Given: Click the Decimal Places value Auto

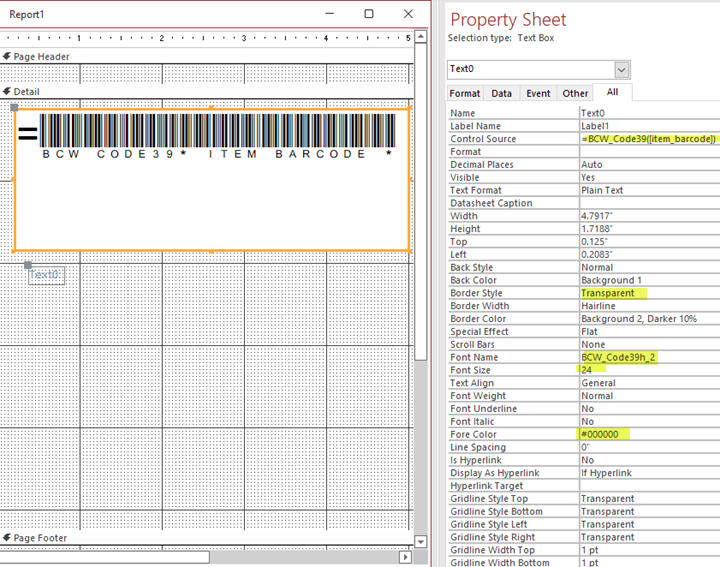Looking at the screenshot, I should [x=650, y=164].
